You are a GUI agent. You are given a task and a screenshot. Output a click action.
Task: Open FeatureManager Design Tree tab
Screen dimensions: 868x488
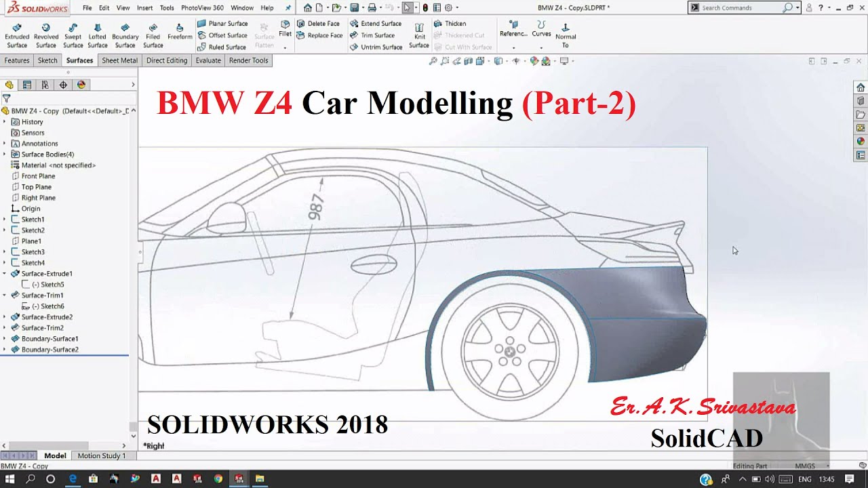(9, 85)
